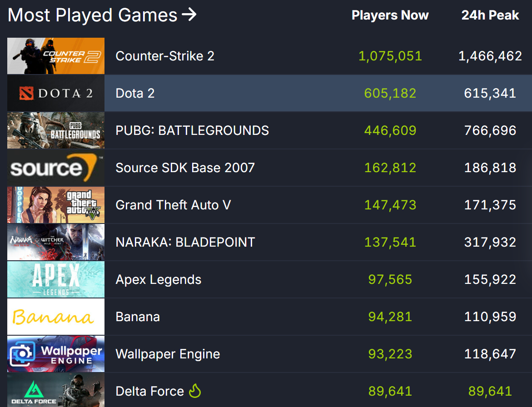Click the PUBG: Battlegrounds capsule image
Screen dimensions: 532x407
pyautogui.click(x=55, y=130)
